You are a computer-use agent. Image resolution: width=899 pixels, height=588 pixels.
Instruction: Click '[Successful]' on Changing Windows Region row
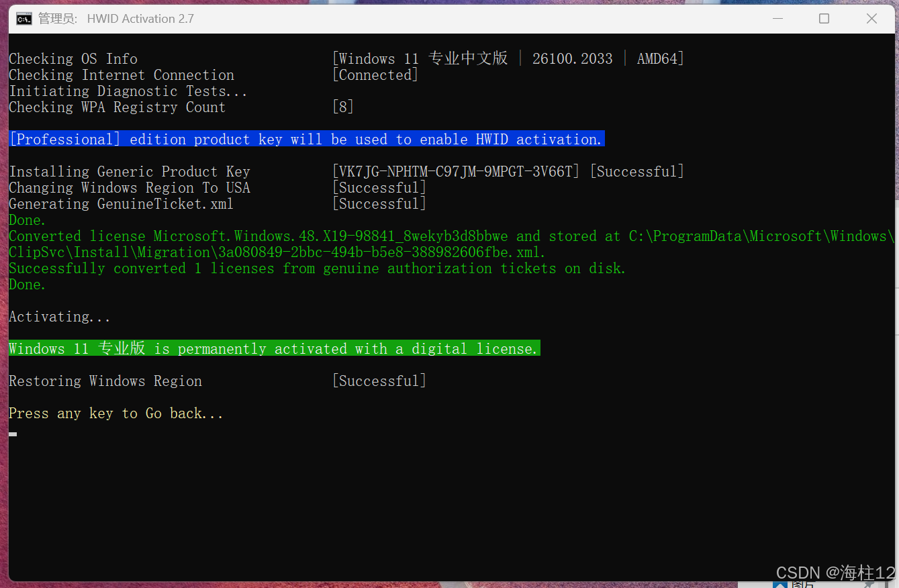pyautogui.click(x=379, y=188)
